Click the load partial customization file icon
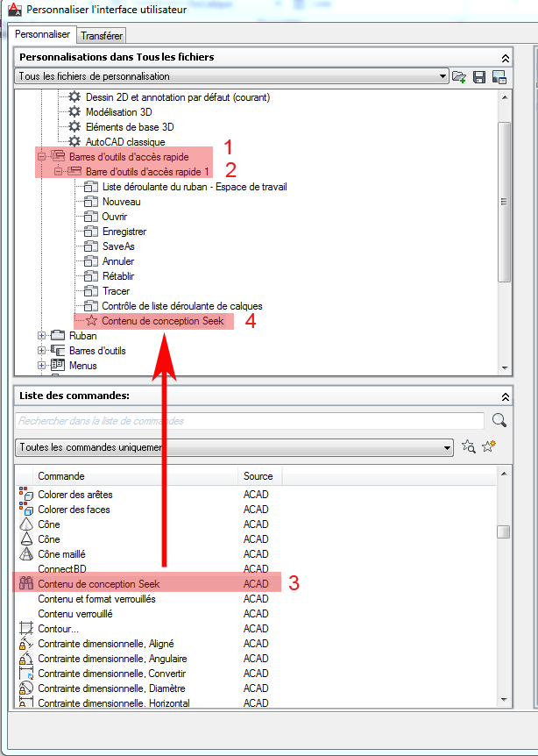The width and height of the screenshot is (538, 756). (x=459, y=77)
